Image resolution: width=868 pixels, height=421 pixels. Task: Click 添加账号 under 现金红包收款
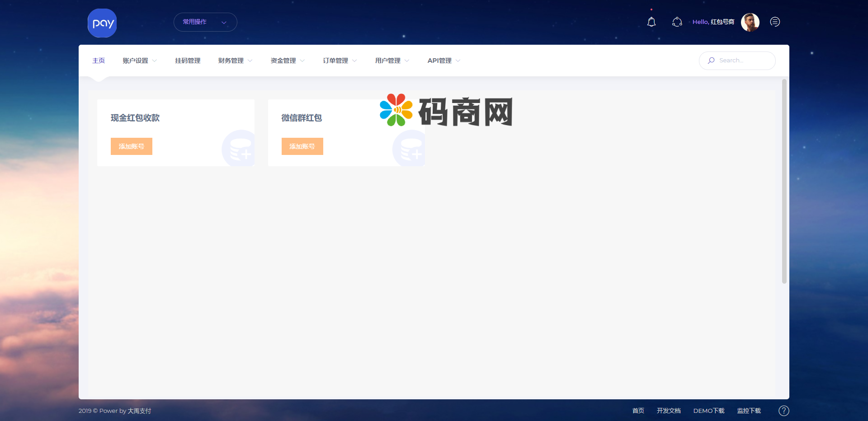132,146
